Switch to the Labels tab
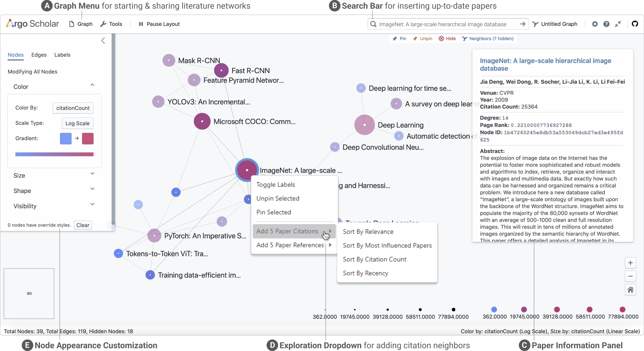Screen dimensions: 644x351 pos(62,55)
